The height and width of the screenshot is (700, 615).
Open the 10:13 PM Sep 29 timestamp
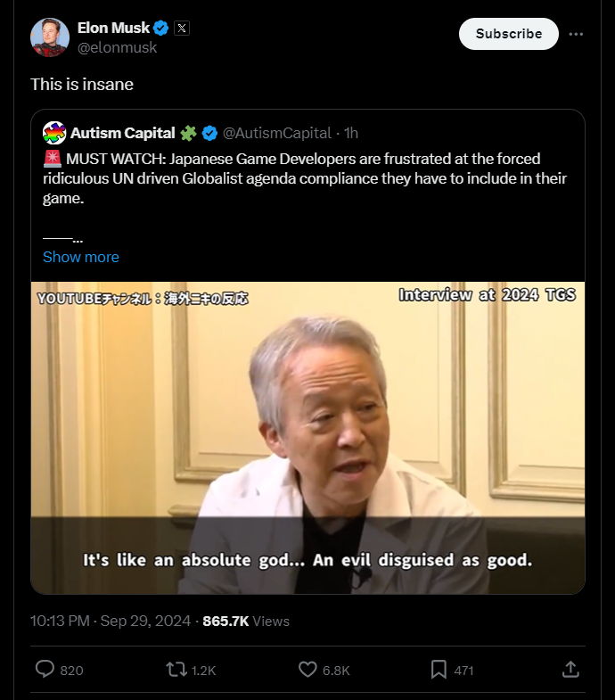[x=111, y=621]
